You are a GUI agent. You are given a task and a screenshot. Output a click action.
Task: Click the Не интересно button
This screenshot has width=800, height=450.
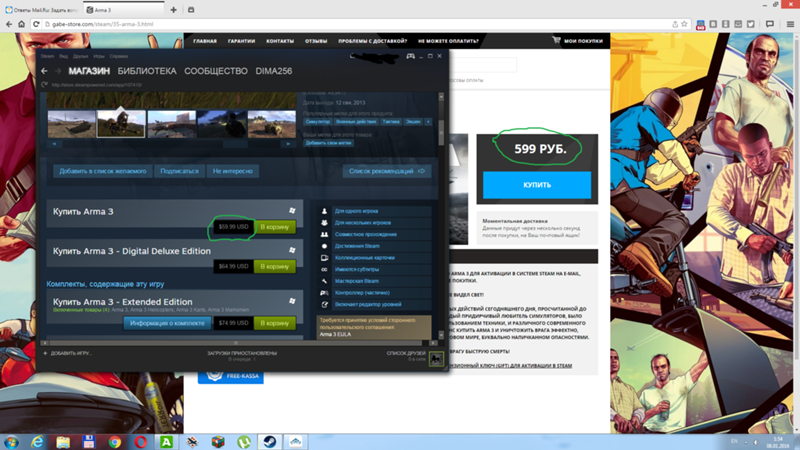(x=233, y=171)
